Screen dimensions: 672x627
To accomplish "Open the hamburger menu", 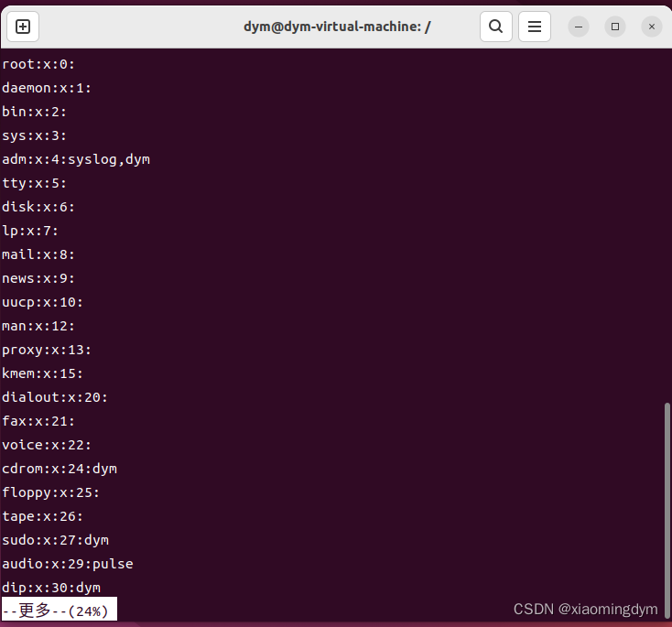I will tap(535, 27).
